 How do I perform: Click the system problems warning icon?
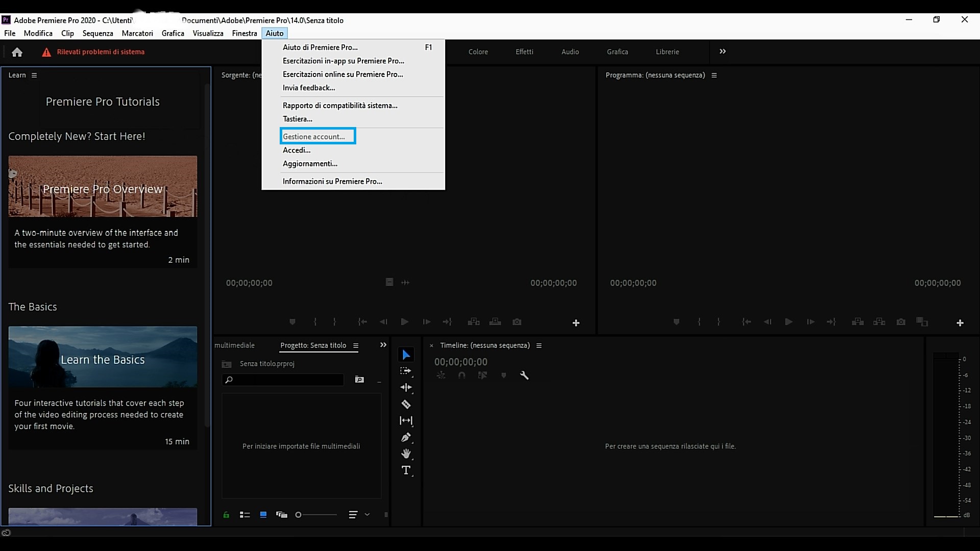[46, 52]
